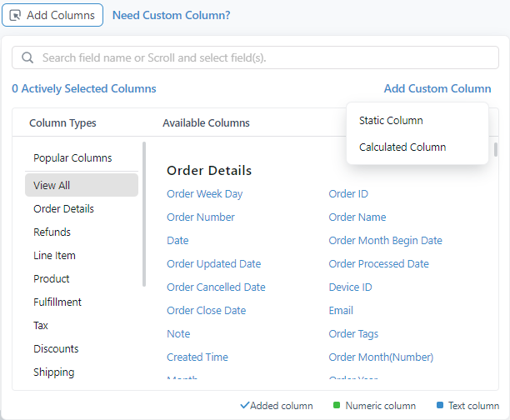Choose Calculated Column from the menu
Viewport: 510px width, 420px height.
point(402,147)
